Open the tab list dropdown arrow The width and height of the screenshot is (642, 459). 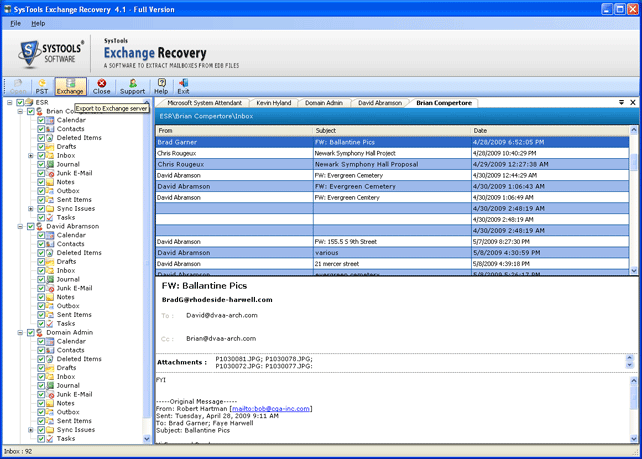point(621,102)
